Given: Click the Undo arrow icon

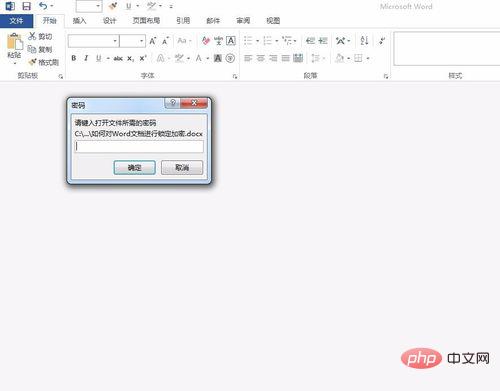Looking at the screenshot, I should coord(43,6).
